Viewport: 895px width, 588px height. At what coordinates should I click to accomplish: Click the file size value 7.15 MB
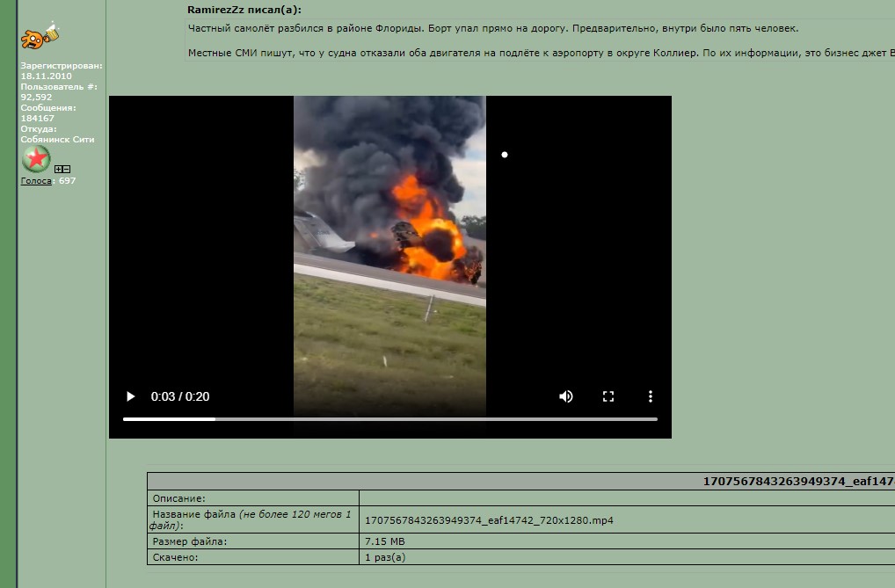pos(385,541)
